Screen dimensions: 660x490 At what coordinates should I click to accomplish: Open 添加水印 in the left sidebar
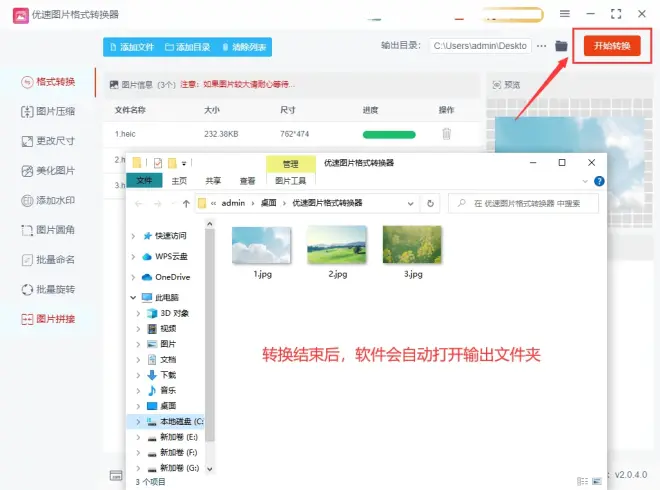[48, 200]
